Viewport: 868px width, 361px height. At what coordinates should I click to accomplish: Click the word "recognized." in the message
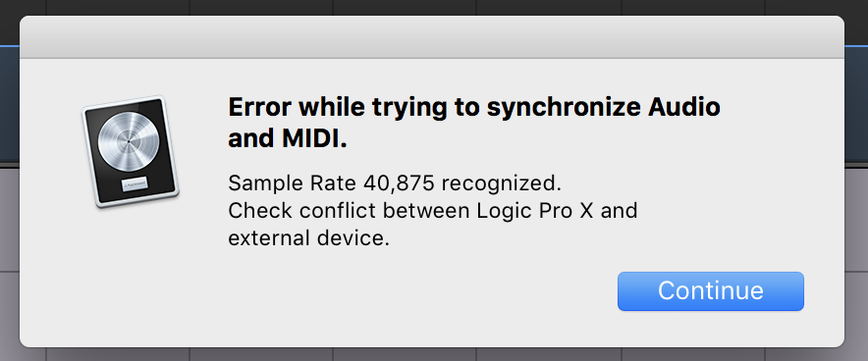point(501,184)
